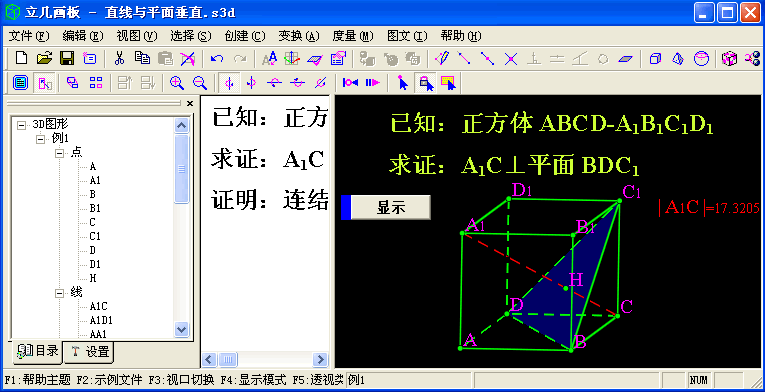Select point H in the tree
The image size is (765, 392).
pos(93,278)
